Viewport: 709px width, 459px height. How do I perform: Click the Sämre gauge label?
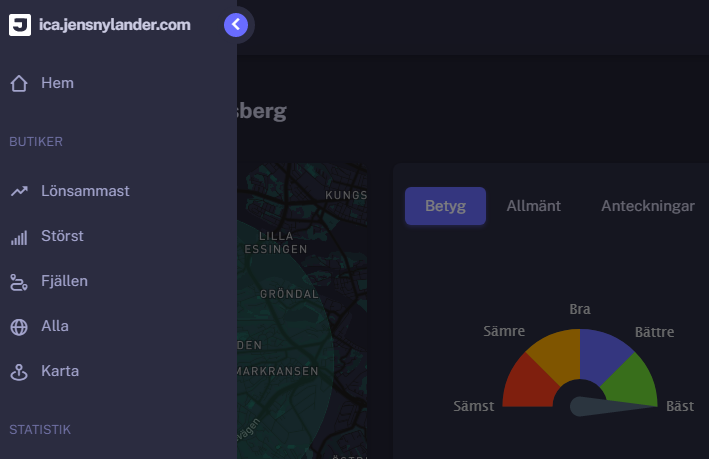coord(504,331)
